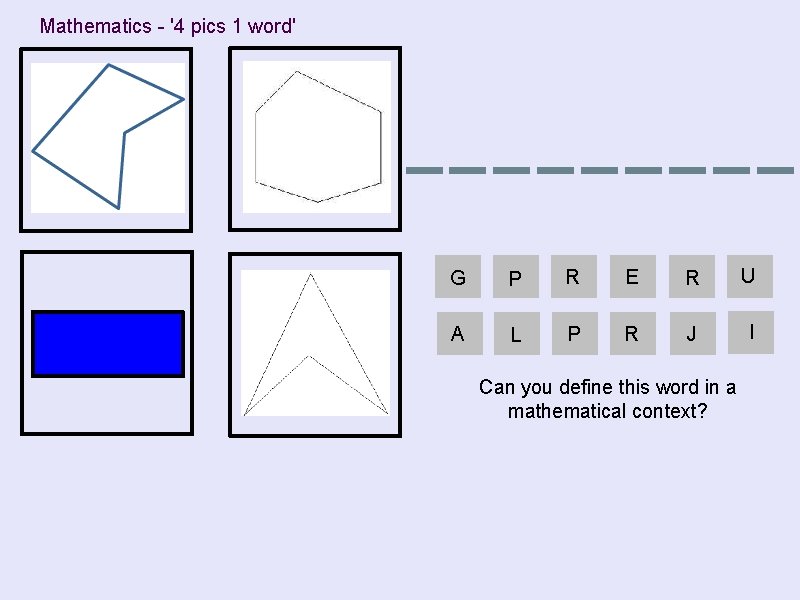Select the solid blue rectangle picture
Image resolution: width=800 pixels, height=600 pixels.
point(107,343)
